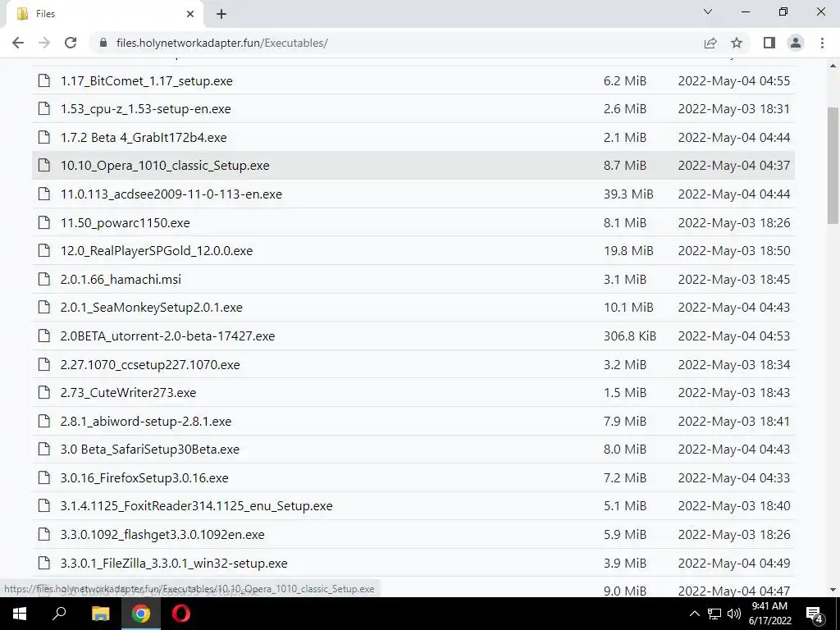
Task: Click 2.73_CuteWriter273.exe link
Action: pyautogui.click(x=129, y=393)
